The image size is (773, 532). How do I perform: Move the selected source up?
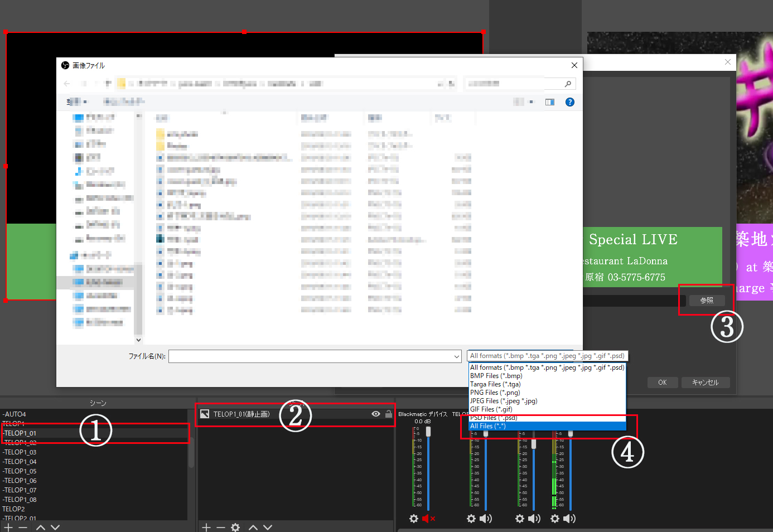253,527
